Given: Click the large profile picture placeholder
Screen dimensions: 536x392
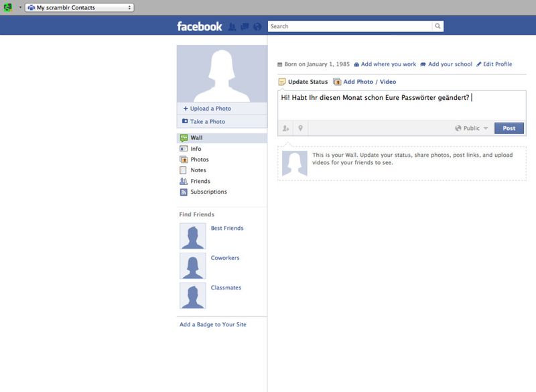Looking at the screenshot, I should [x=222, y=74].
